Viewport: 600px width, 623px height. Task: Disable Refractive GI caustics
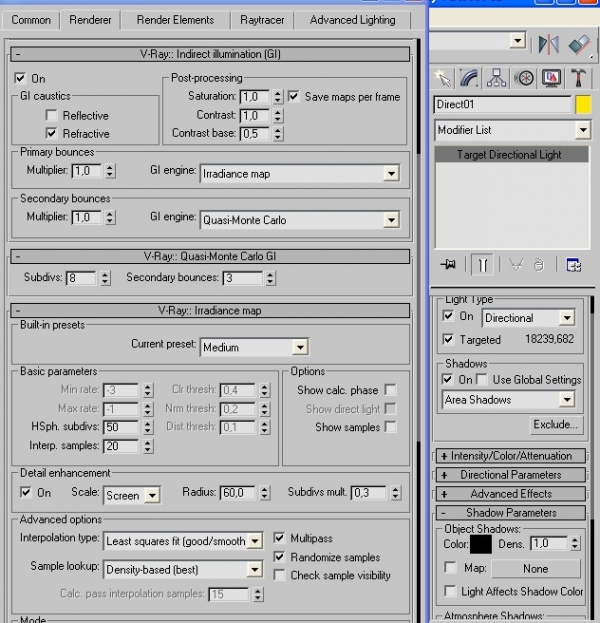point(51,133)
